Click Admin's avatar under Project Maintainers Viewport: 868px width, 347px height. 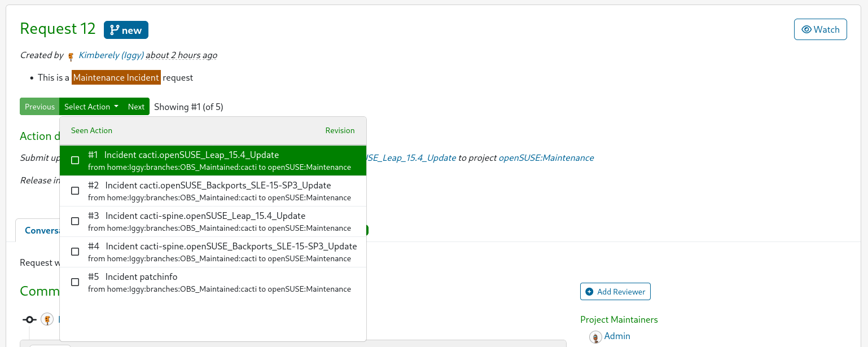[595, 336]
